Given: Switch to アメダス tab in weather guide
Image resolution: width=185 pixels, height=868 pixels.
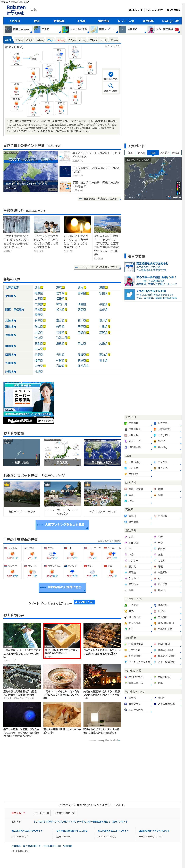Looking at the screenshot, I should pyautogui.click(x=164, y=153).
